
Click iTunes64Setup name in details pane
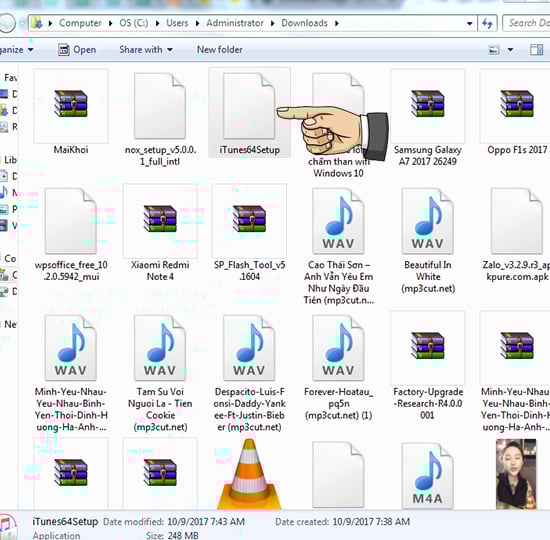point(65,522)
